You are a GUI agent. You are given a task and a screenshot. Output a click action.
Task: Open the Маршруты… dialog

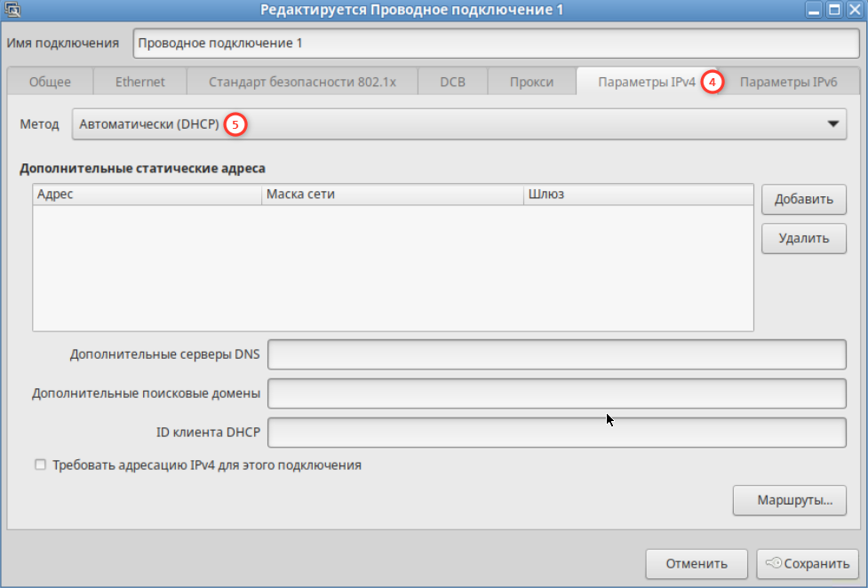[790, 501]
